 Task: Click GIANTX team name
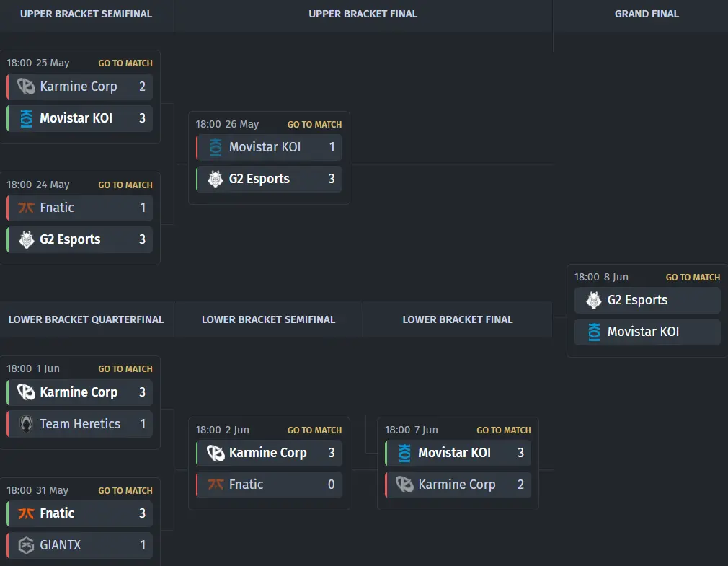pos(61,545)
